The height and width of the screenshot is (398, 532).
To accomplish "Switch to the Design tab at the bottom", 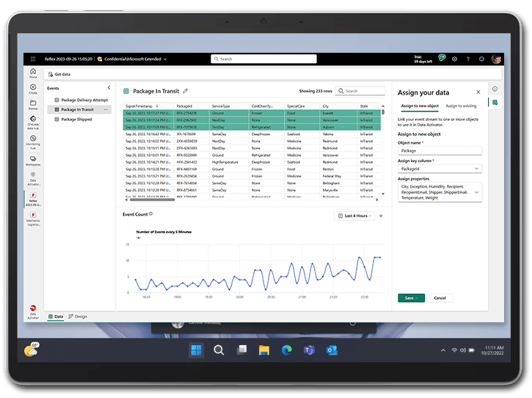I will click(78, 317).
